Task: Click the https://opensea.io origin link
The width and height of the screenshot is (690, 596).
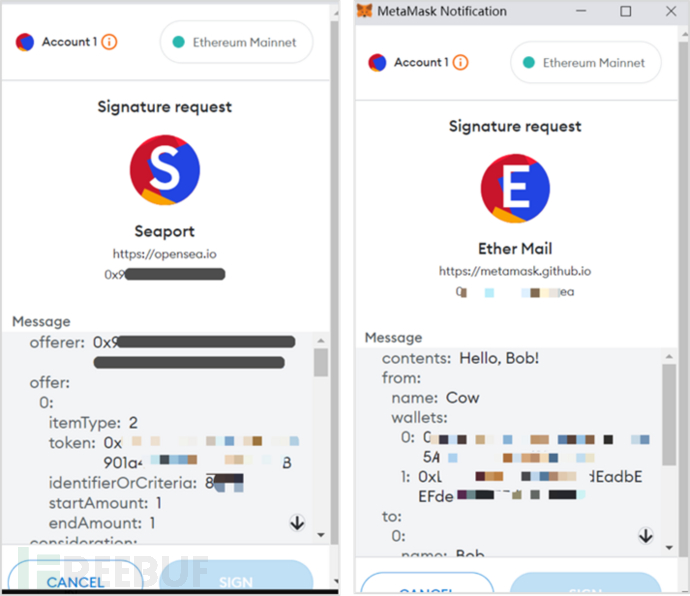Action: pyautogui.click(x=165, y=254)
